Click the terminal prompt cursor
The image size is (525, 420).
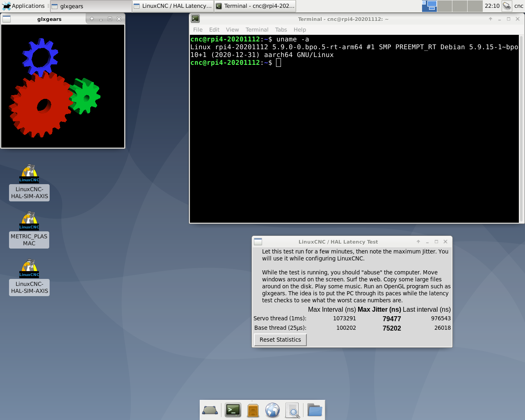[x=278, y=63]
